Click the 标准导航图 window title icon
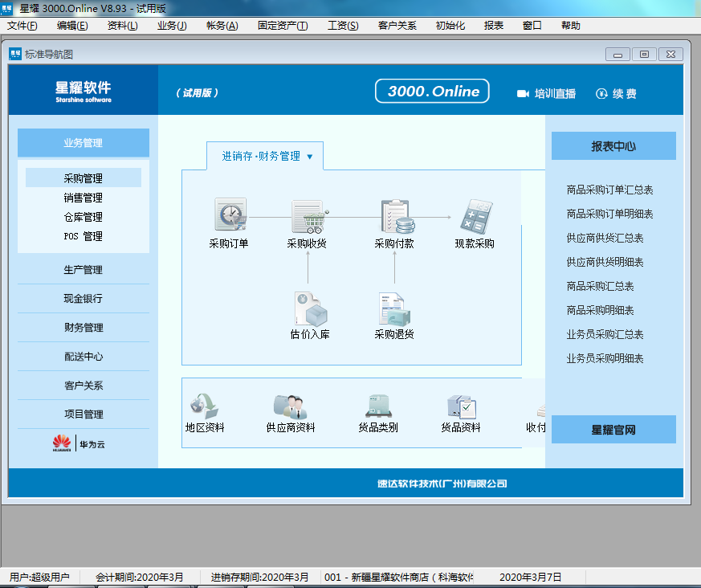701x588 pixels. pyautogui.click(x=15, y=54)
